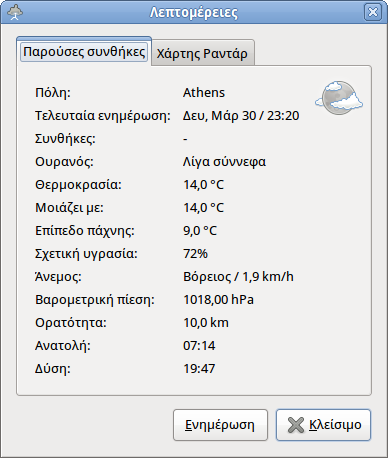Click the dew point 9,0 °C value
This screenshot has height=458, width=388.
[x=200, y=231]
